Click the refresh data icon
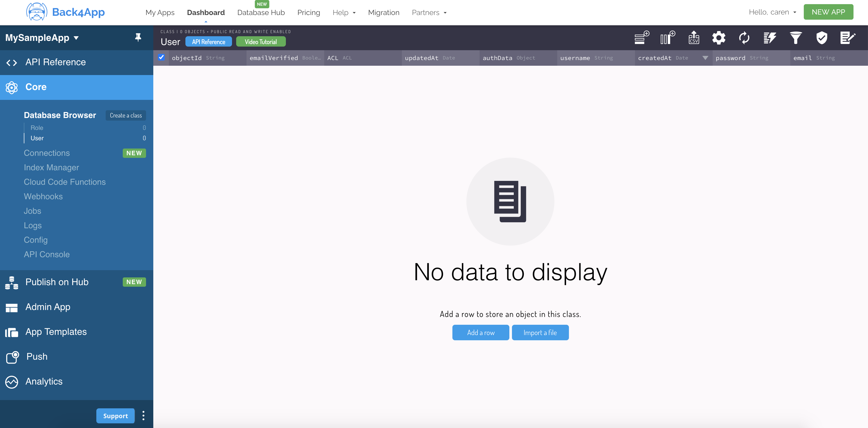The height and width of the screenshot is (428, 868). coord(744,38)
